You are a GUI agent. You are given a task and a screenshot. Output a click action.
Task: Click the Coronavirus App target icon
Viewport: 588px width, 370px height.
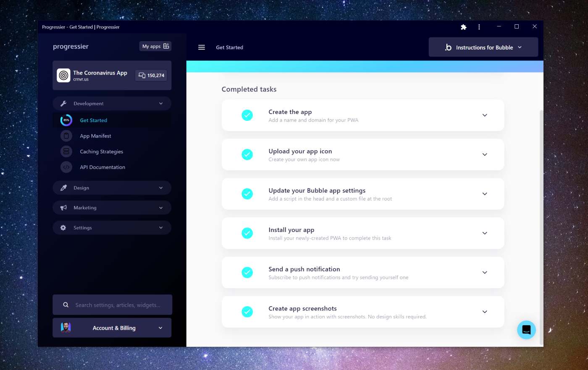pos(63,76)
